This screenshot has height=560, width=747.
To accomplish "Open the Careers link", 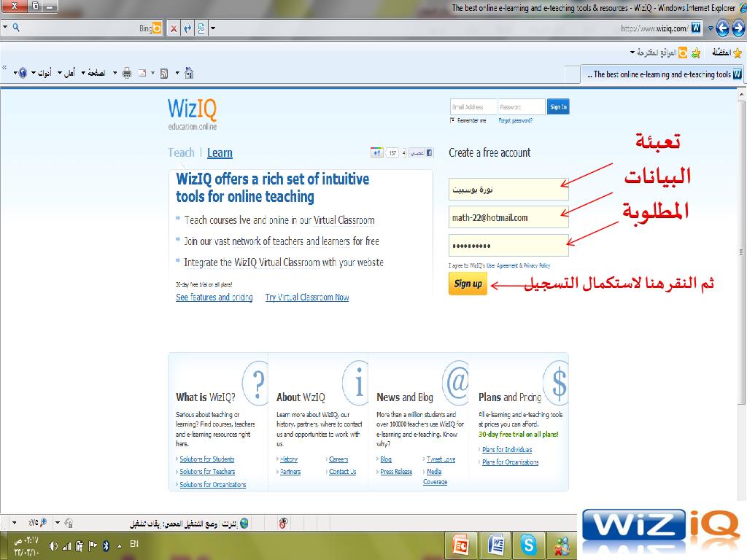I will pos(338,459).
